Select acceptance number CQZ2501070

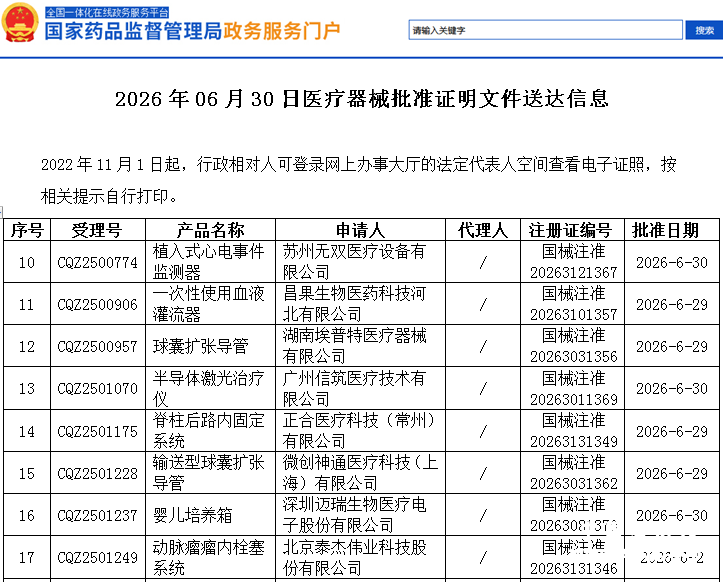pos(97,388)
